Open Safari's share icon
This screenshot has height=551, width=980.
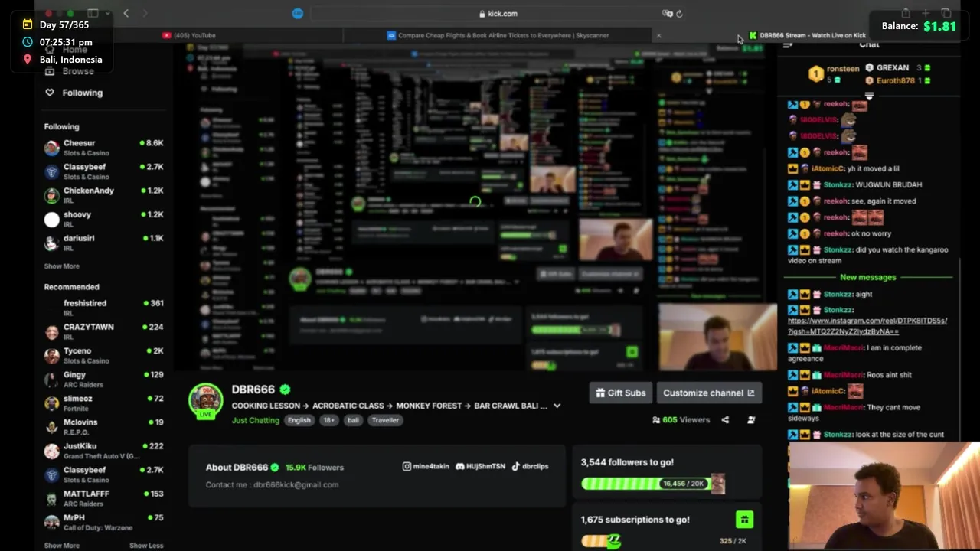click(x=906, y=13)
